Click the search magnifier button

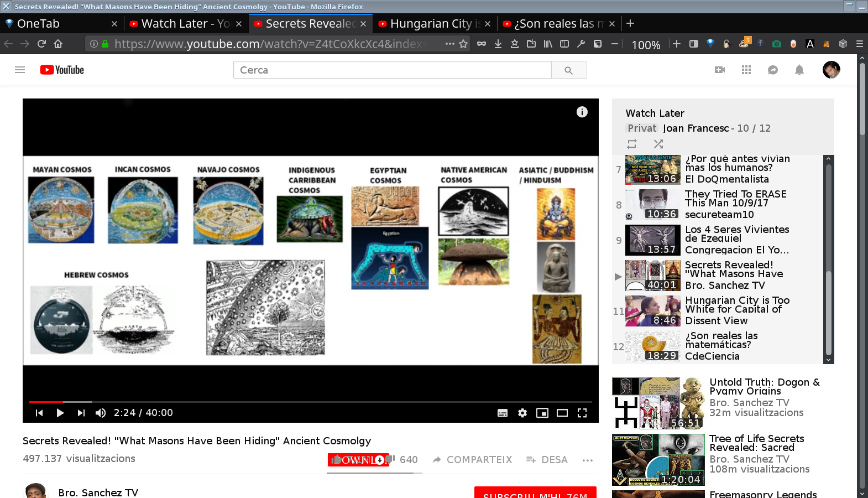(x=568, y=70)
